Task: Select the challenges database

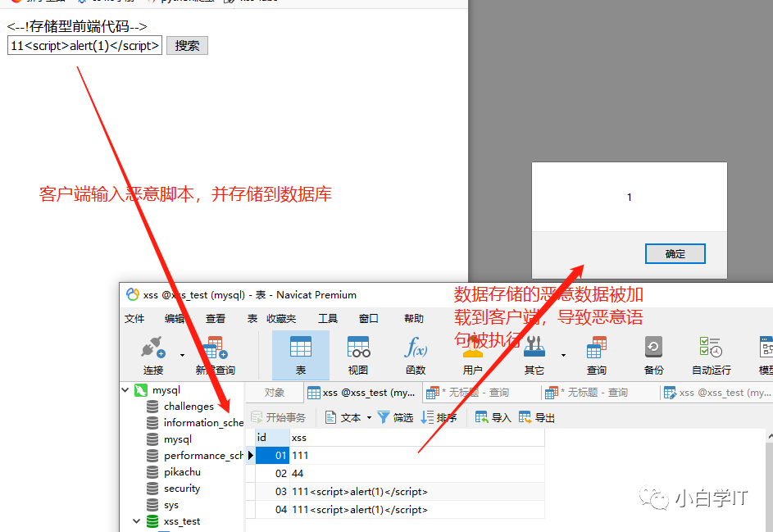Action: click(x=189, y=407)
